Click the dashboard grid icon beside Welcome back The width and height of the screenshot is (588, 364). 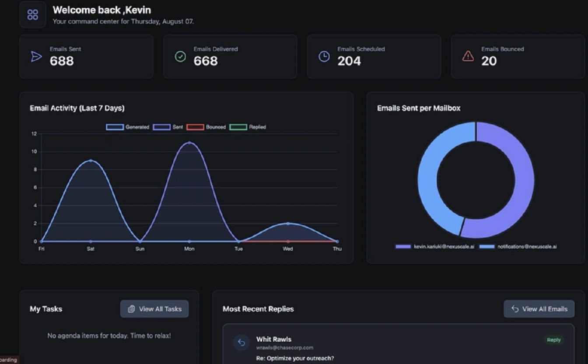33,15
